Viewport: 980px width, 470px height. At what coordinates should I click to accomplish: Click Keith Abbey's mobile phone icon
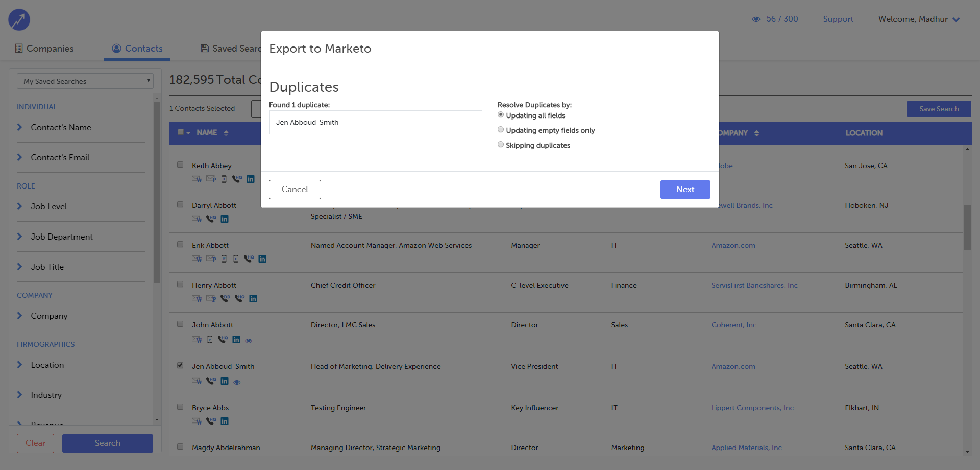tap(224, 179)
